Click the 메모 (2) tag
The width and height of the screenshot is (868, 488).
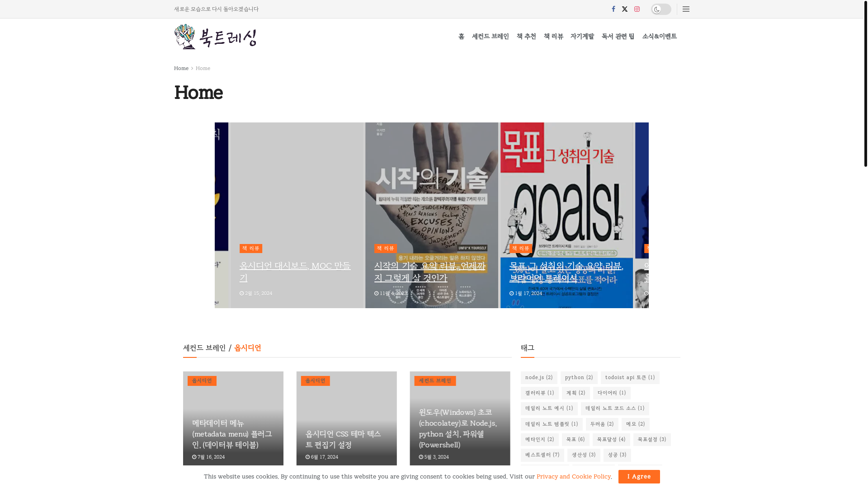coord(636,424)
